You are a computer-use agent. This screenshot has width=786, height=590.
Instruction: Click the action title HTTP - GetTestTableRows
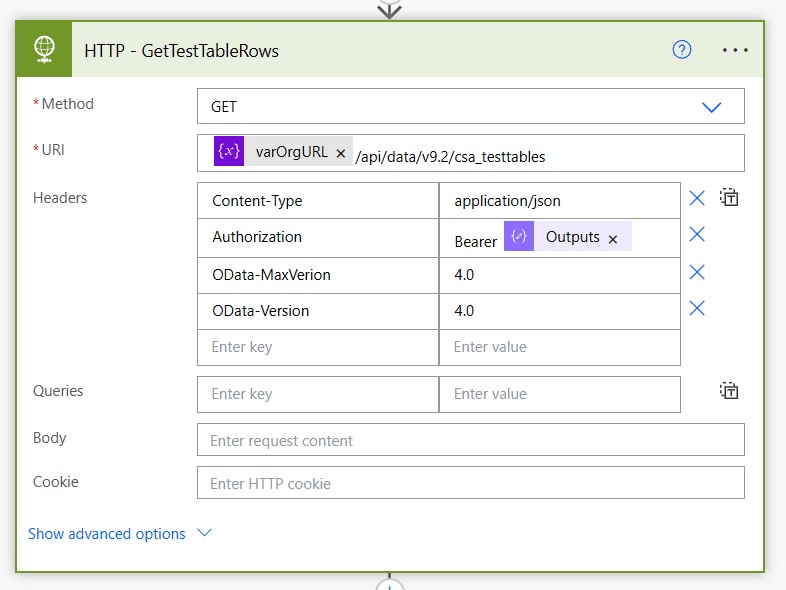click(x=182, y=51)
